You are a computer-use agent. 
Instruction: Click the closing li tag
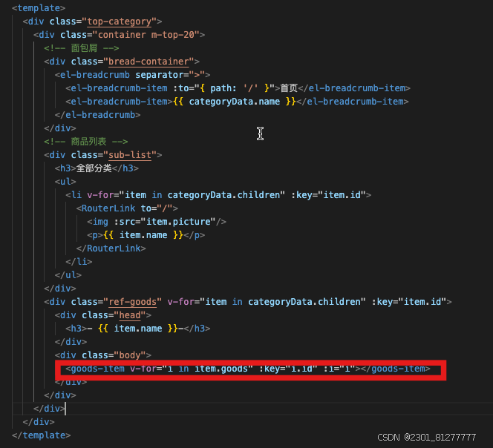pos(79,262)
